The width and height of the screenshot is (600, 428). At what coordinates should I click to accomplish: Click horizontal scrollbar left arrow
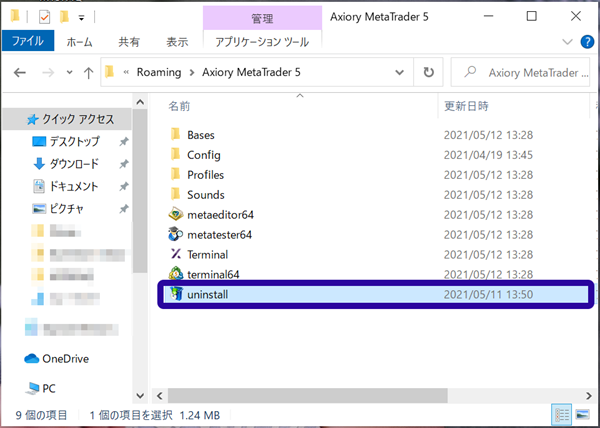(160, 395)
